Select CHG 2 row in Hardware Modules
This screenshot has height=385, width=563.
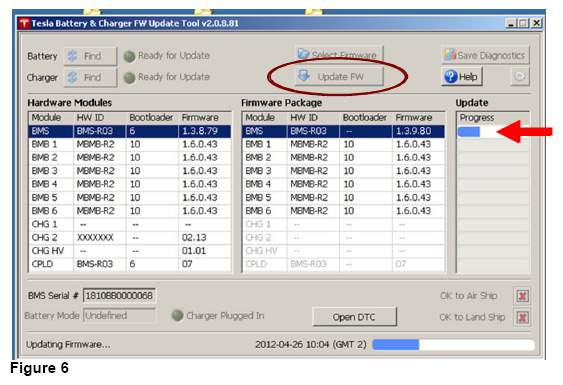[130, 237]
